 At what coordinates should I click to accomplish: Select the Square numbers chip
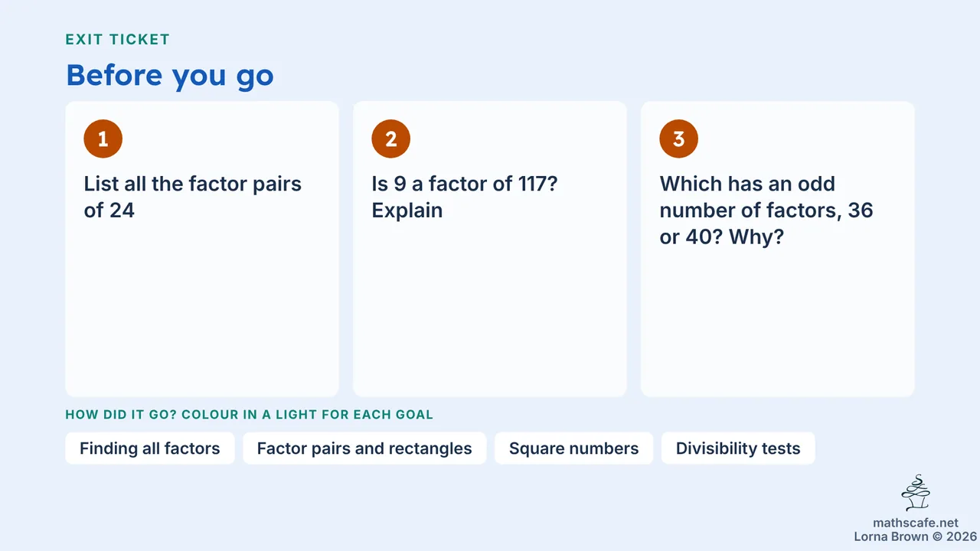[574, 448]
